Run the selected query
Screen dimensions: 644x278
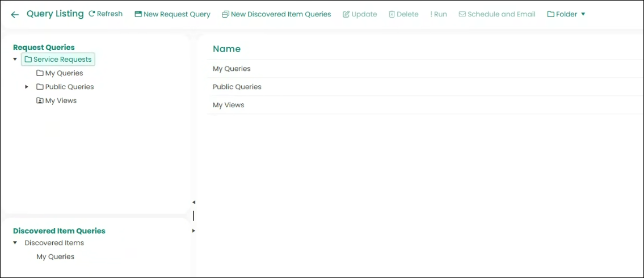click(x=439, y=14)
